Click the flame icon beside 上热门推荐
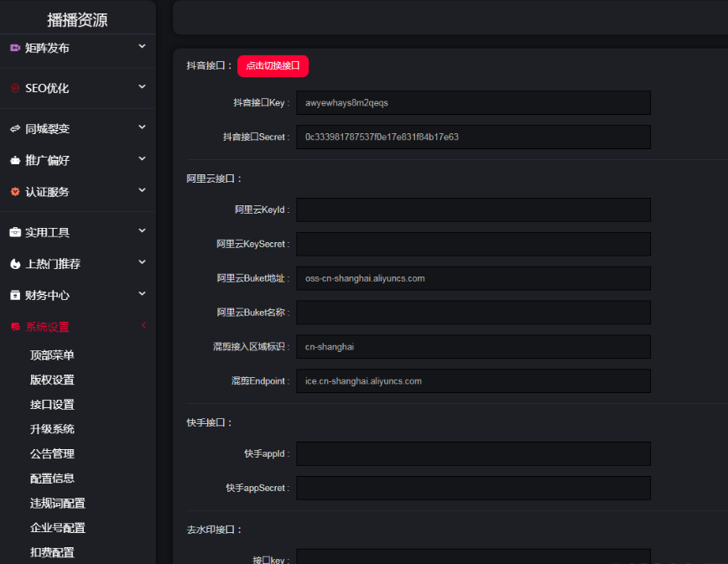 [x=15, y=264]
